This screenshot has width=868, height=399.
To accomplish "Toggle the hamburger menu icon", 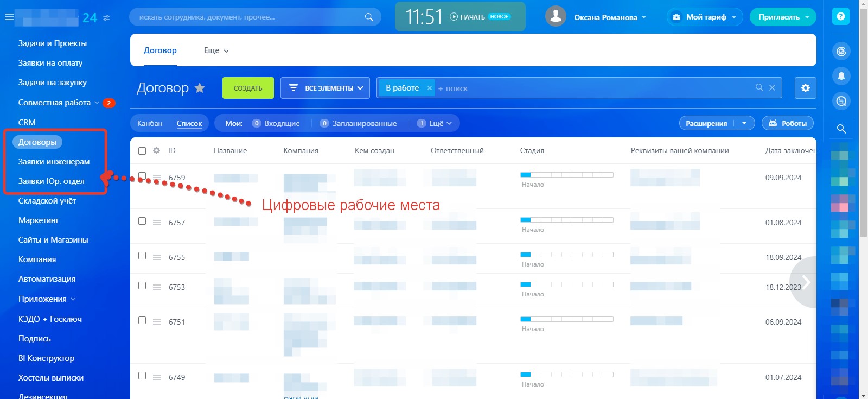I will [x=9, y=17].
